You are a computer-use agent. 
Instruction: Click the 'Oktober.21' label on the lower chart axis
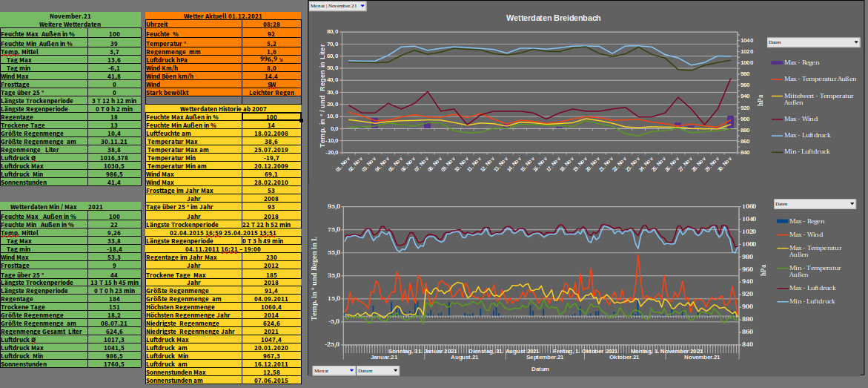point(624,358)
